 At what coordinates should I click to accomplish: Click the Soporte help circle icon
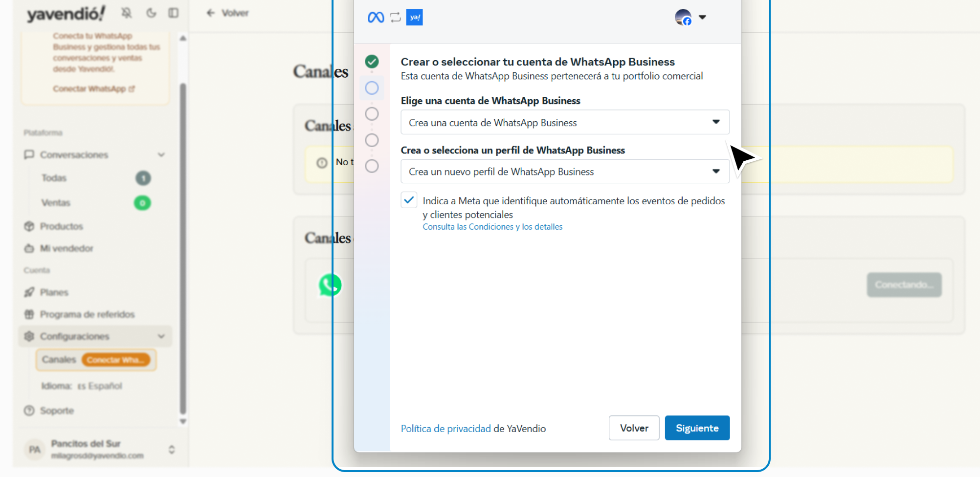point(29,411)
